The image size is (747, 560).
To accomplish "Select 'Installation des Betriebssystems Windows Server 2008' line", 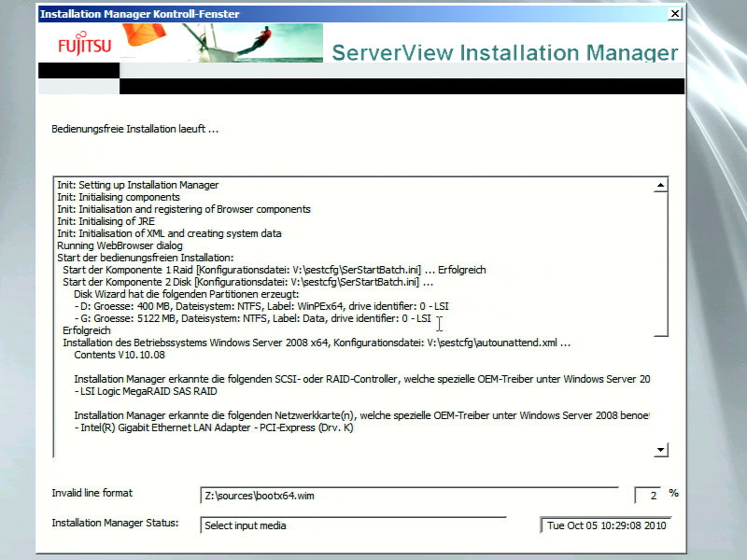I will 317,343.
